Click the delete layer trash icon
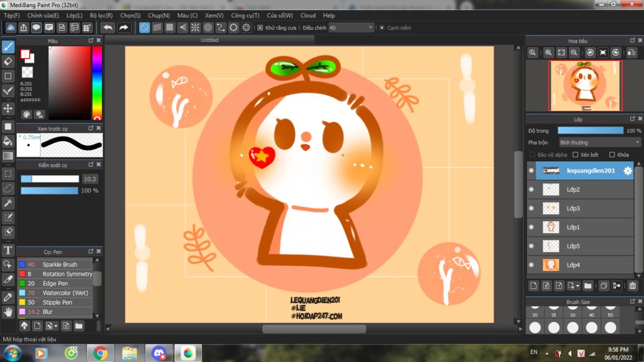Image resolution: width=644 pixels, height=362 pixels. 633,285
